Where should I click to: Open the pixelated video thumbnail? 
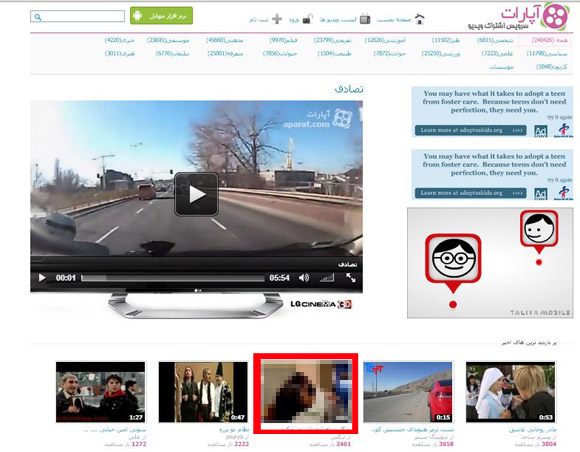306,391
